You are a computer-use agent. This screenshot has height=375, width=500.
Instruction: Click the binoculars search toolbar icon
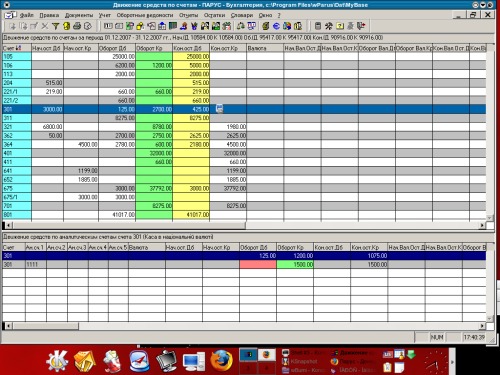[205, 26]
